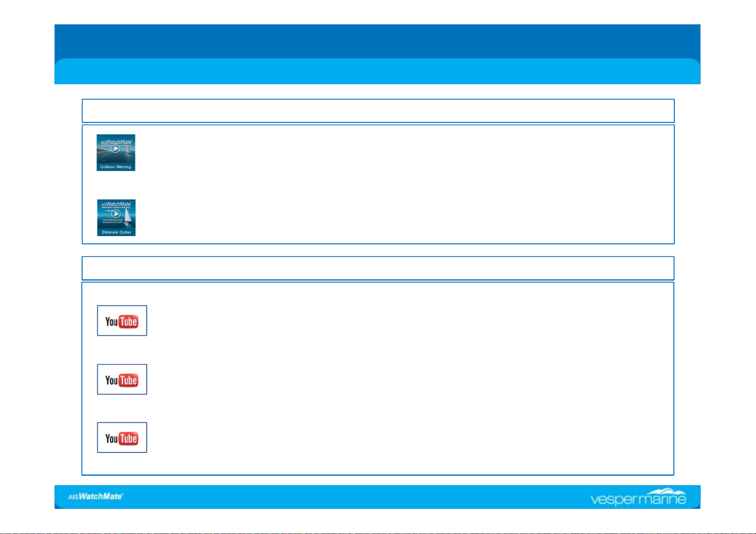Screen dimensions: 756x534
Task: Open the second YouTube logo link
Action: click(122, 379)
